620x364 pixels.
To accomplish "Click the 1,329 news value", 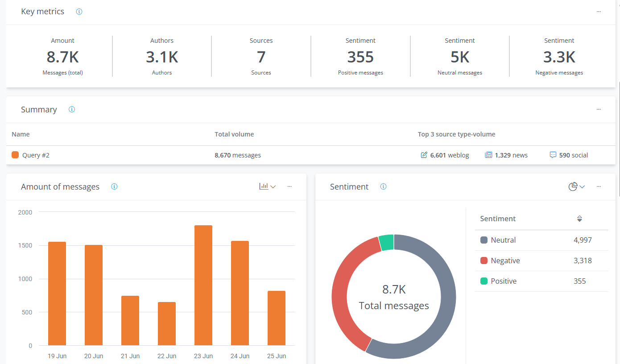I will coord(511,155).
